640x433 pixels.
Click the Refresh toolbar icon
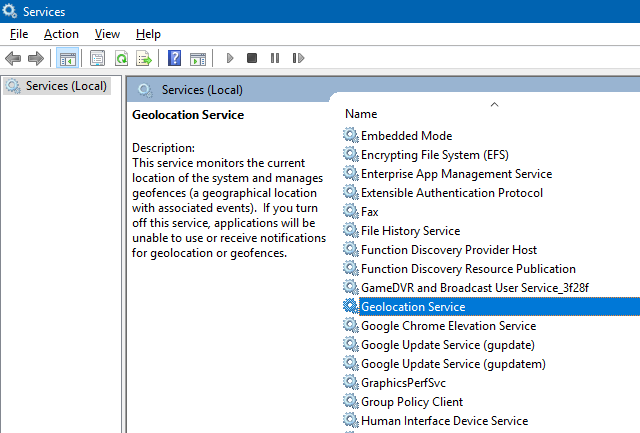(x=121, y=59)
